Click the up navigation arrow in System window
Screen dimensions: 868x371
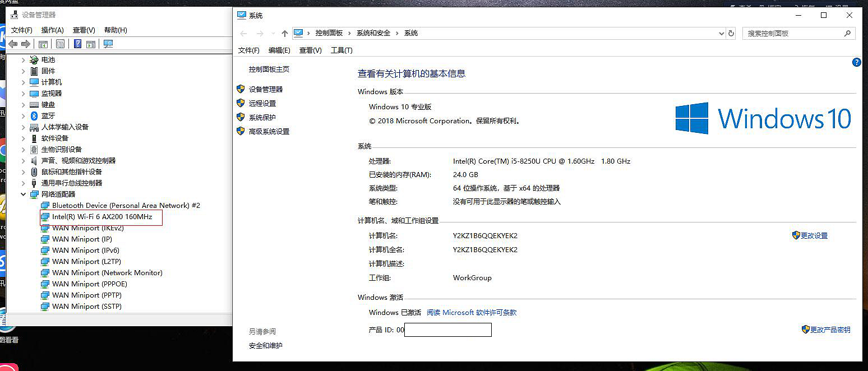click(x=285, y=33)
